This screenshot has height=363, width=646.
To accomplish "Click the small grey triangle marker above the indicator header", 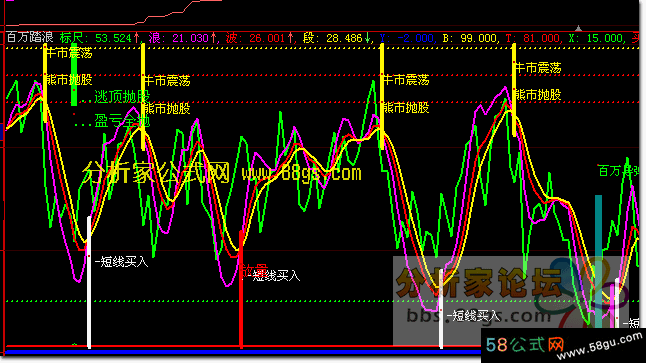I will pyautogui.click(x=578, y=28).
